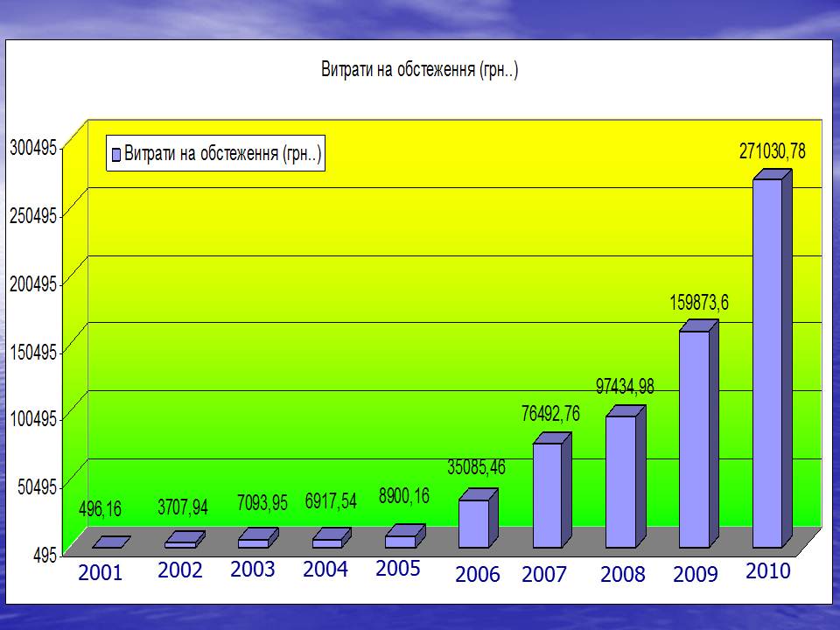Click the data label 159873,6
The image size is (840, 630).
coord(699,303)
